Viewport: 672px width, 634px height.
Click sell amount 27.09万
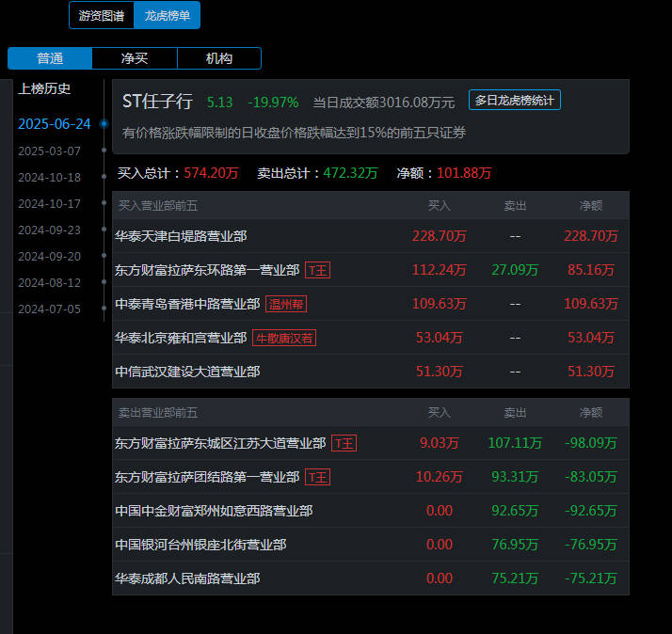515,270
